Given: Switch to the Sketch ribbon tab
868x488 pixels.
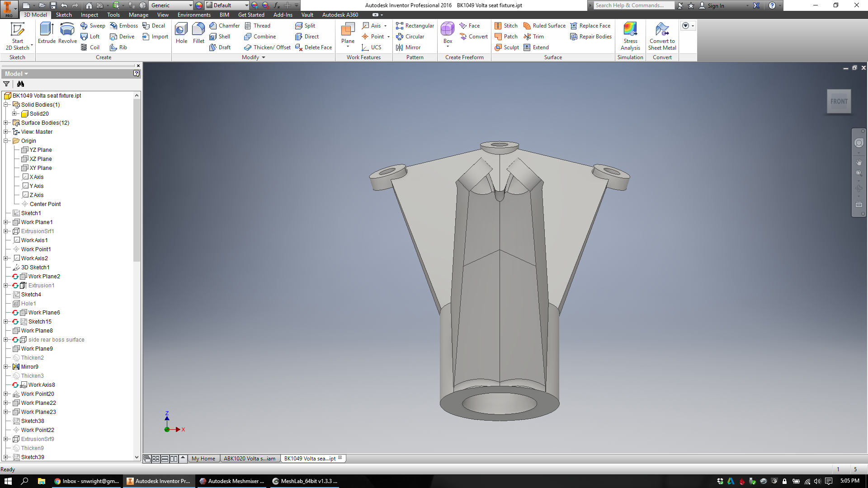Looking at the screenshot, I should (64, 15).
